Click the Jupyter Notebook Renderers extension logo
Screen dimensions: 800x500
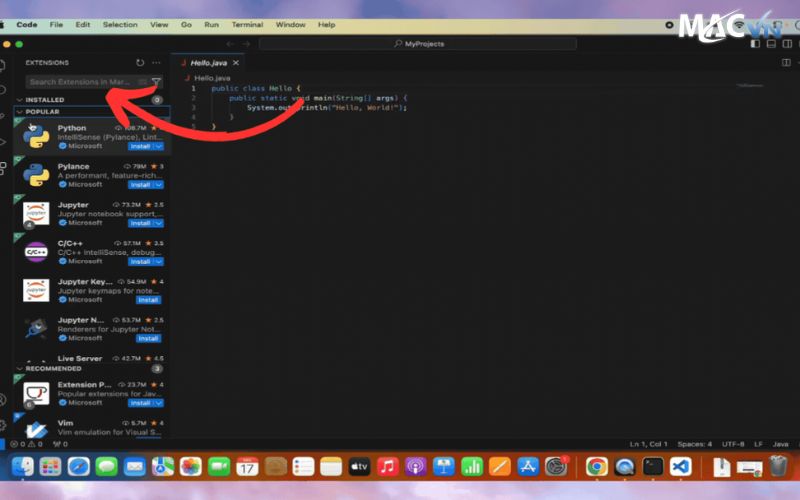pos(36,329)
